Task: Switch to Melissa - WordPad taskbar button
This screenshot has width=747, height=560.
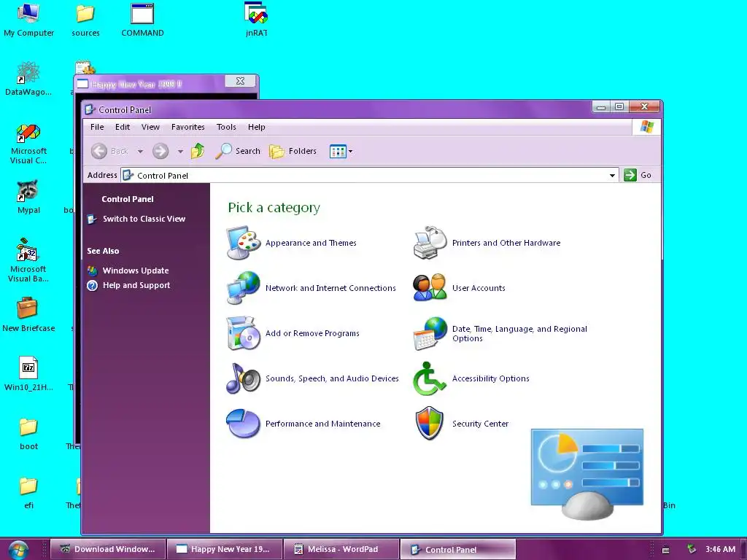Action: coord(341,549)
